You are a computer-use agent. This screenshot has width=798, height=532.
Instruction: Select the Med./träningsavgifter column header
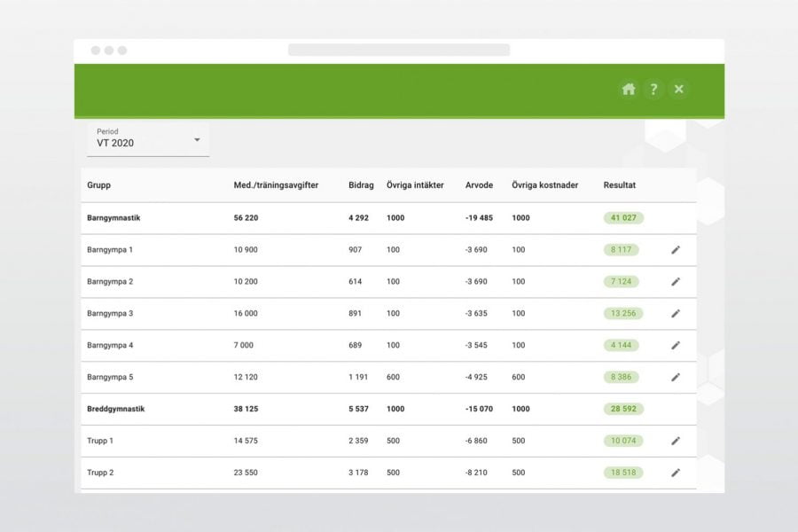click(x=276, y=185)
